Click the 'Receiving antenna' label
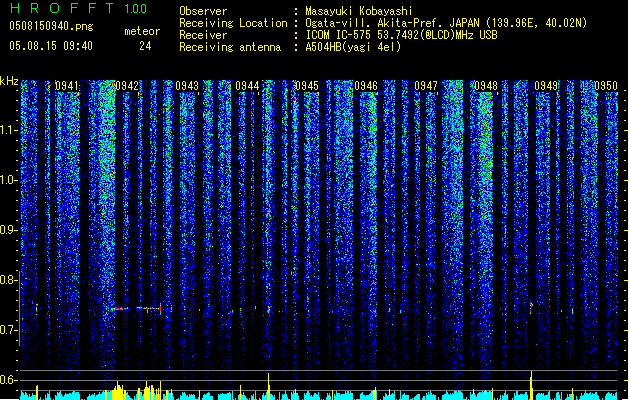The width and height of the screenshot is (629, 400). [x=230, y=47]
